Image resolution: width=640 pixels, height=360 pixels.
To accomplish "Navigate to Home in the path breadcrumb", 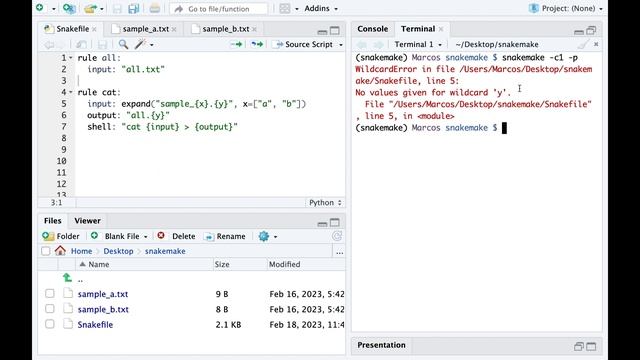I will pyautogui.click(x=81, y=251).
